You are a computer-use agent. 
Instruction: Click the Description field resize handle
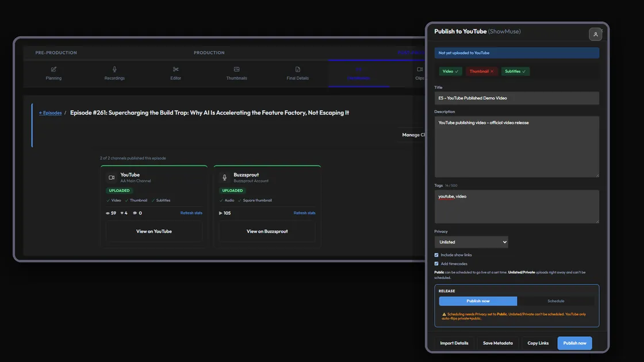597,176
